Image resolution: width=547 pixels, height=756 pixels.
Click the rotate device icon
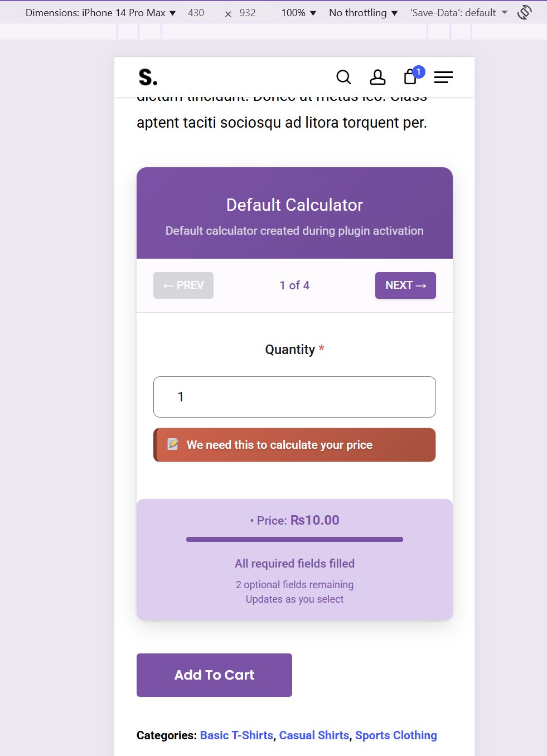tap(524, 12)
